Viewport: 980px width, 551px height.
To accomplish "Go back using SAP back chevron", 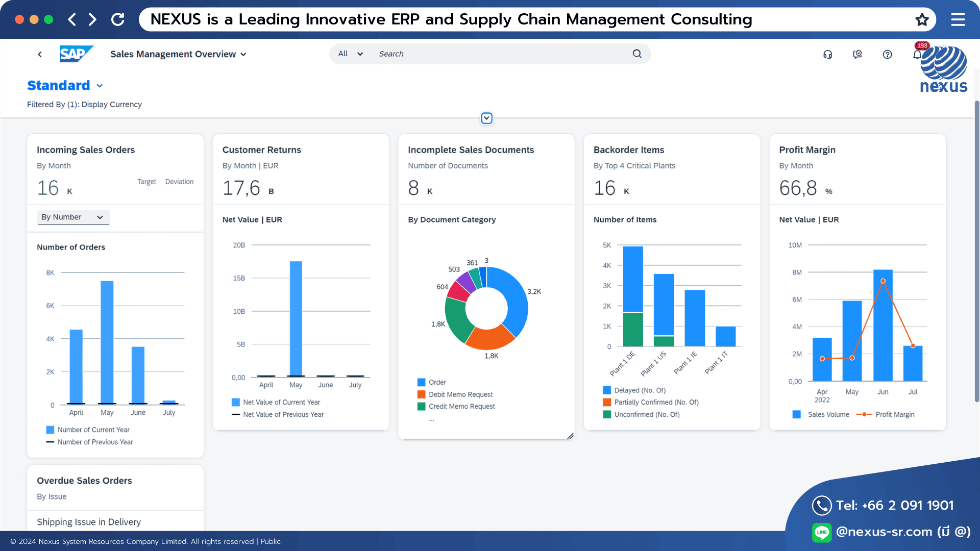I will point(40,54).
